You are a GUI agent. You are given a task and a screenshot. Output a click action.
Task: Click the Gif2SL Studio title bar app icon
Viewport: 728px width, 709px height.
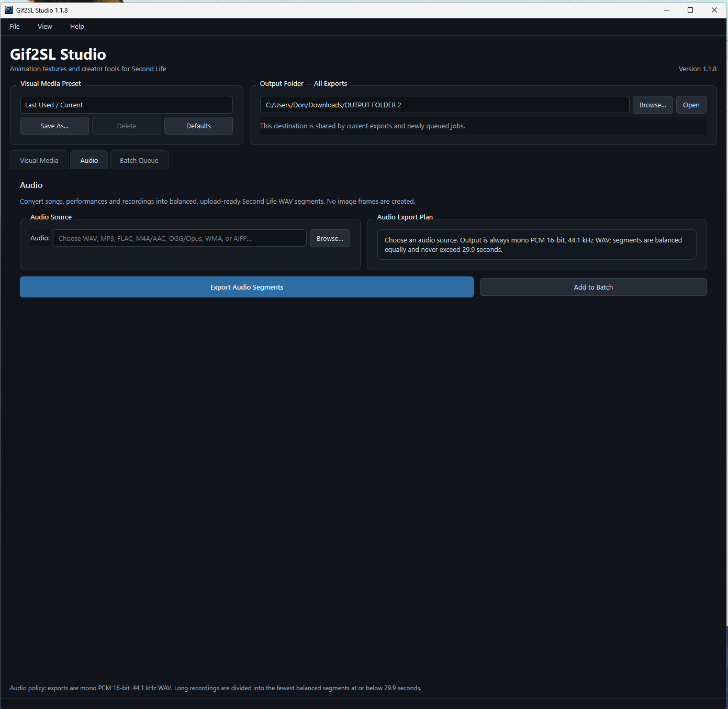[9, 10]
